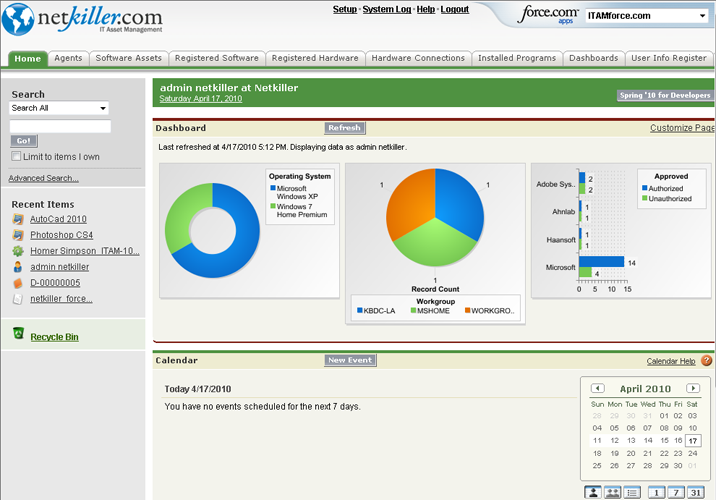Viewport: 716px width, 500px height.
Task: Click the Setup link
Action: (345, 9)
